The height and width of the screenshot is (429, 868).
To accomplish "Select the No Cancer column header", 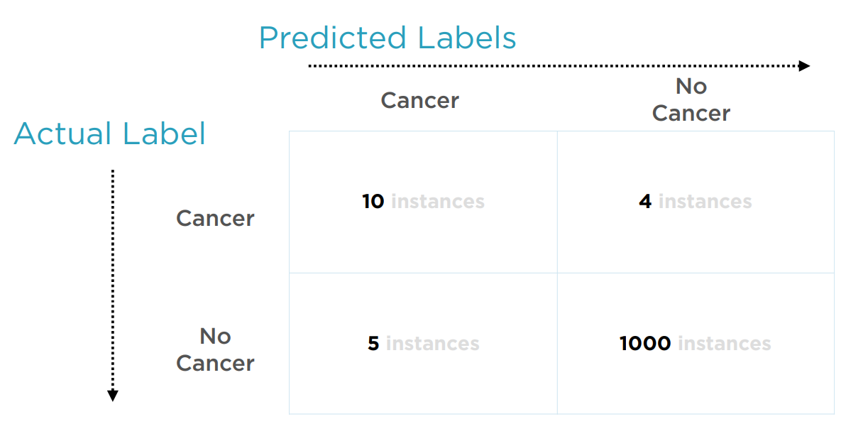I will click(691, 99).
